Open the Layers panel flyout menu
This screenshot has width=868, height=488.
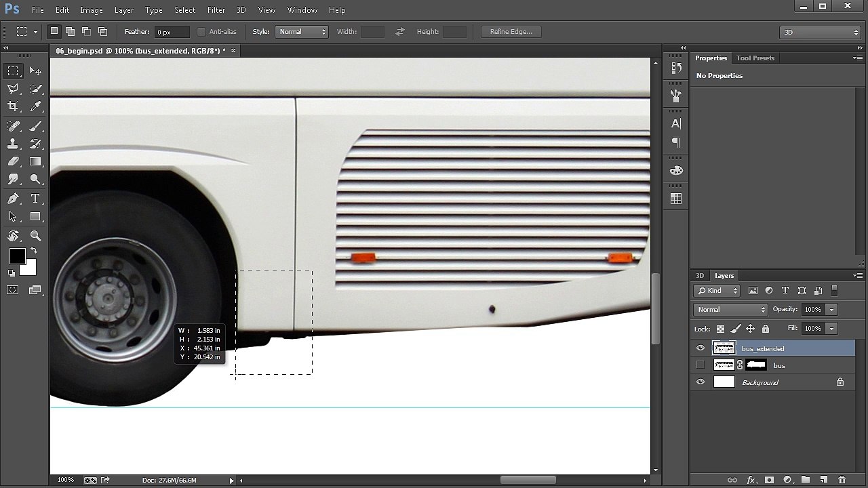(x=858, y=276)
